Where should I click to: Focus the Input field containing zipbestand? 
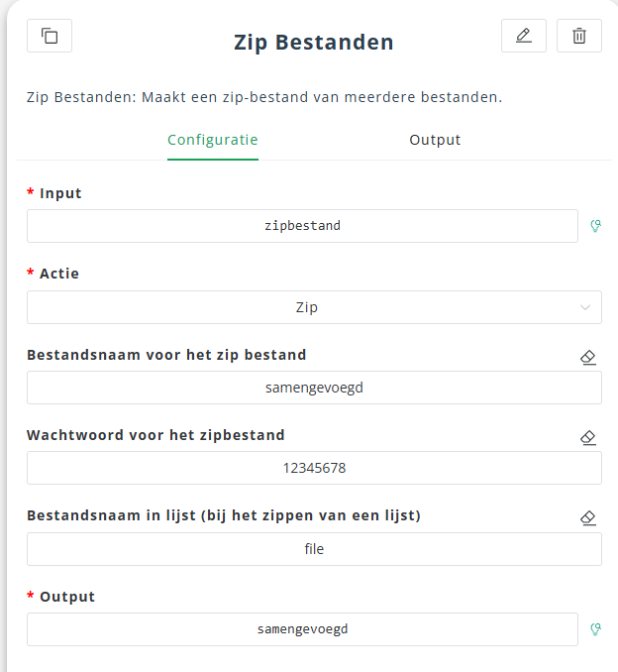(x=302, y=226)
